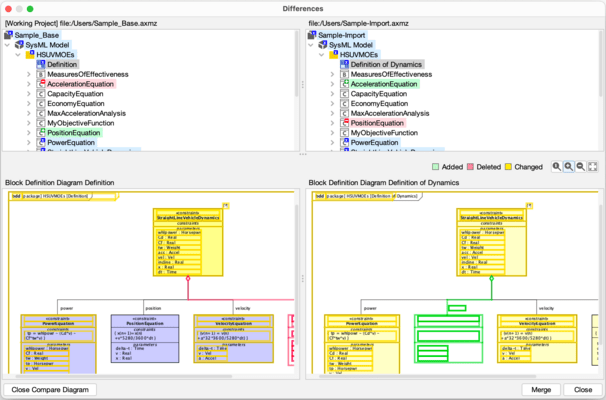Click the HSUVMOEs package icon in left tree
606x400 pixels.
[29, 55]
